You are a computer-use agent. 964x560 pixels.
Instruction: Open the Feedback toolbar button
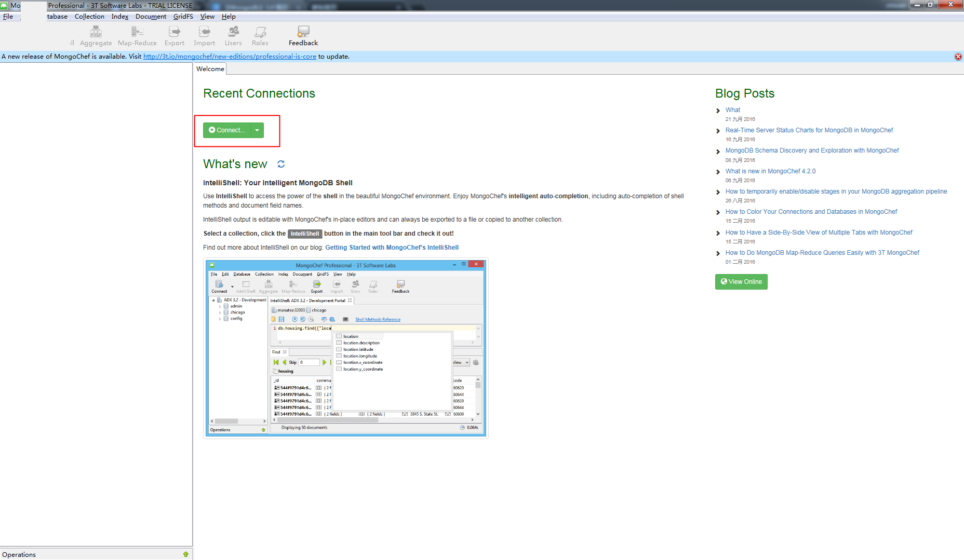(303, 36)
